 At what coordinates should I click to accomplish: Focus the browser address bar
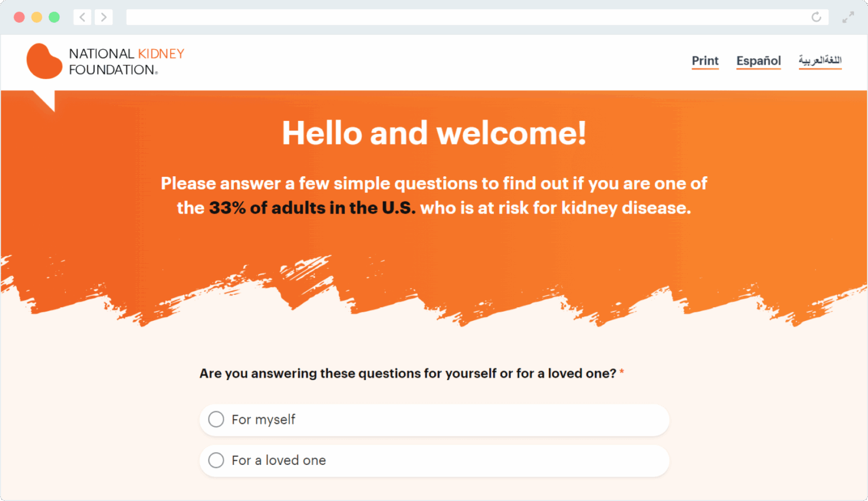coord(463,17)
